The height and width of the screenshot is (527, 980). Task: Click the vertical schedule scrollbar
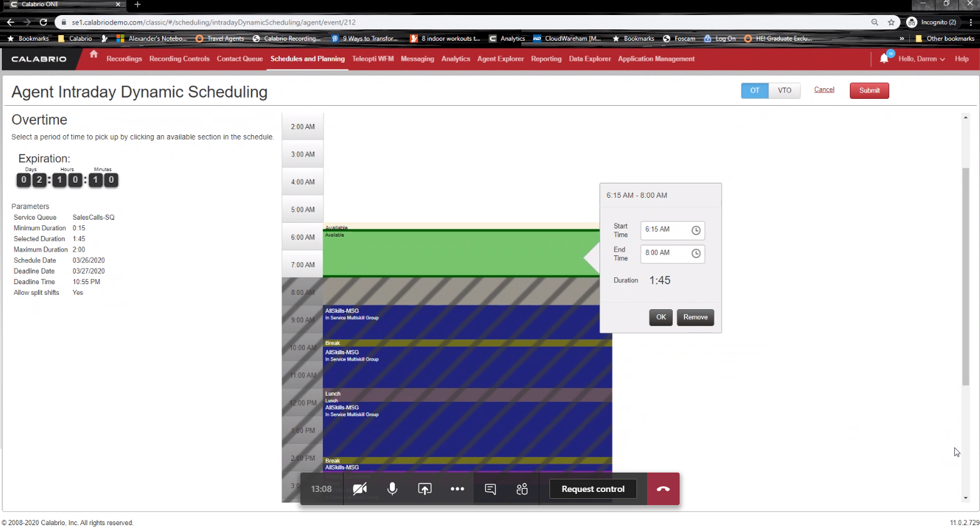(966, 275)
